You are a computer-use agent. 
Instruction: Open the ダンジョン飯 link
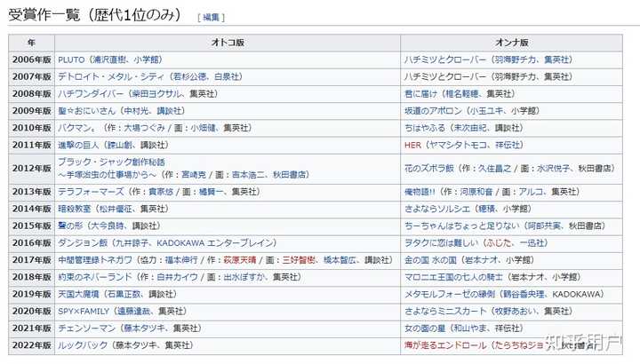pos(83,243)
